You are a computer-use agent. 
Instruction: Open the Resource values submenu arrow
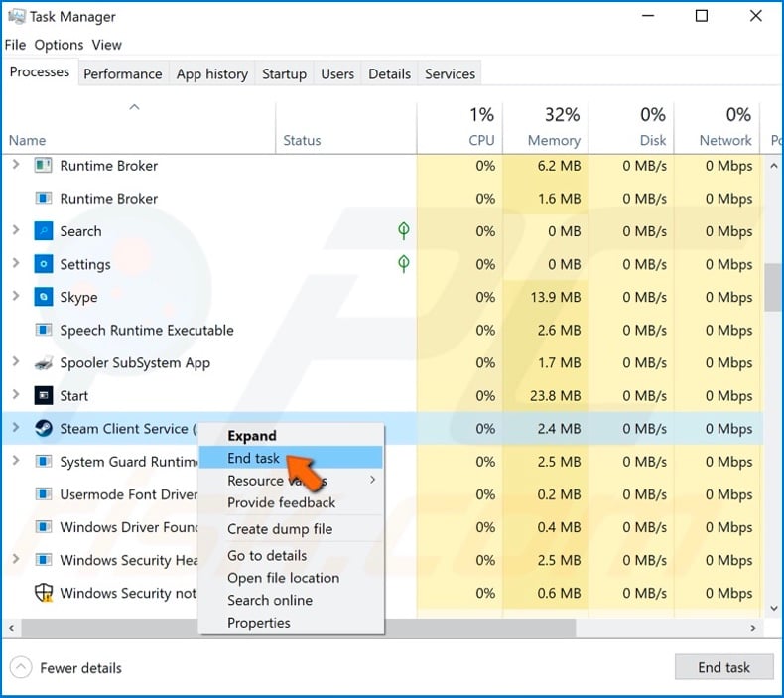point(372,480)
